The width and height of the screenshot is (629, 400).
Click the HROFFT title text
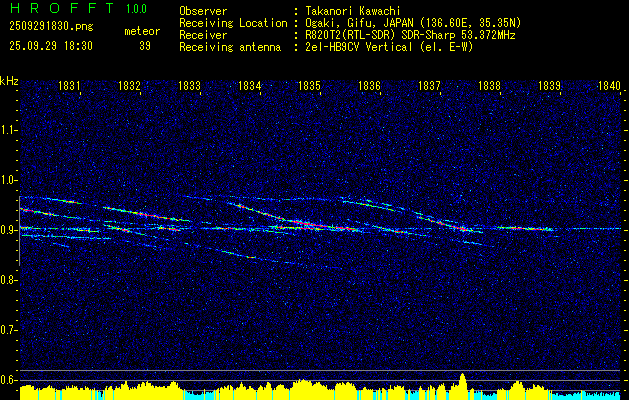pos(61,8)
